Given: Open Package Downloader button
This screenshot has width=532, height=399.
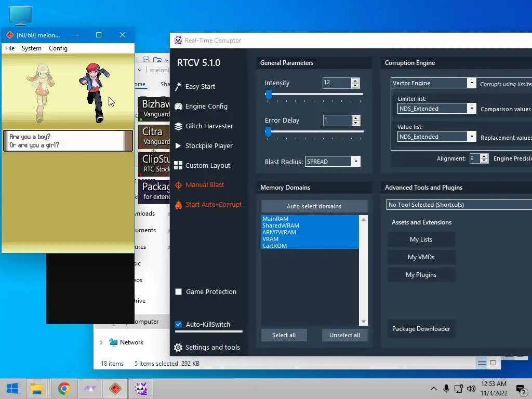Looking at the screenshot, I should [x=421, y=329].
